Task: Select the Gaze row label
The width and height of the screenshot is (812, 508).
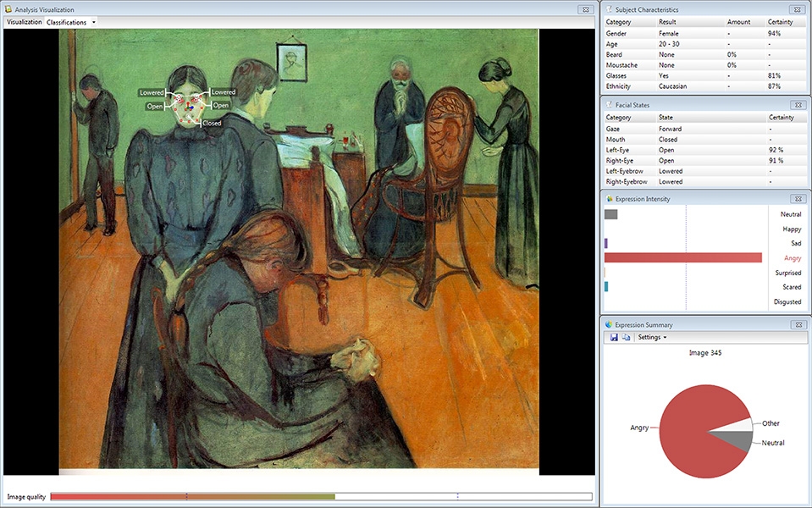Action: click(x=613, y=129)
